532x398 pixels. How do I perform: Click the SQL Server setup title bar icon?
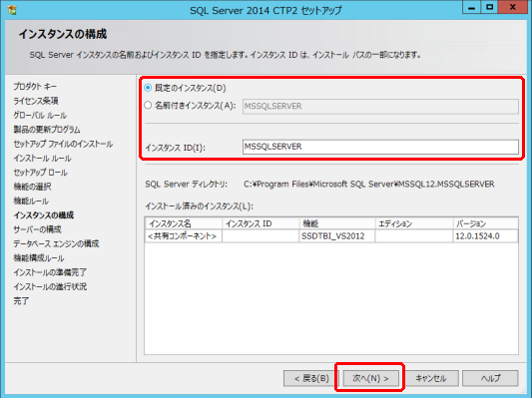tap(12, 10)
